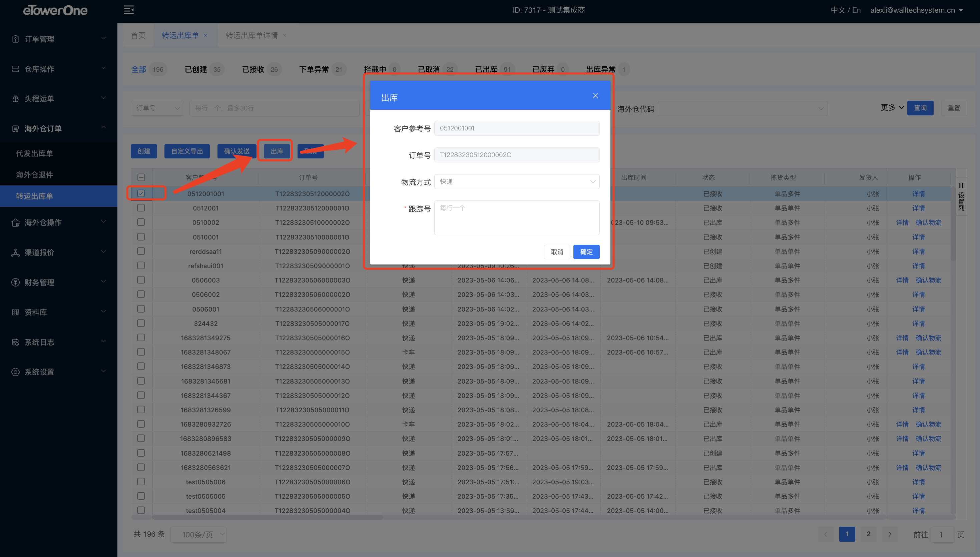Open the 海外仓代码 dropdown
The height and width of the screenshot is (557, 980).
pos(743,109)
